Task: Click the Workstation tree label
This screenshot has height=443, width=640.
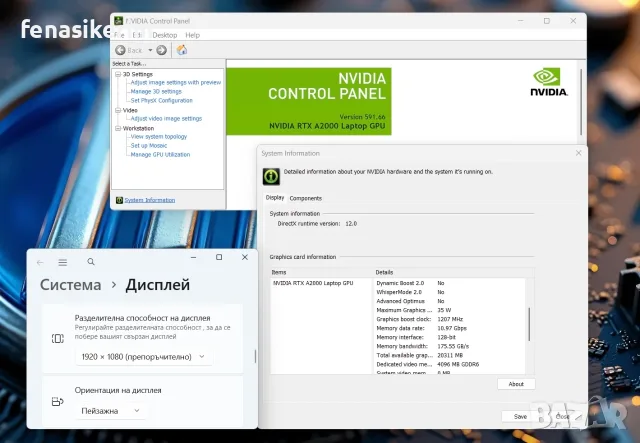Action: pos(138,128)
